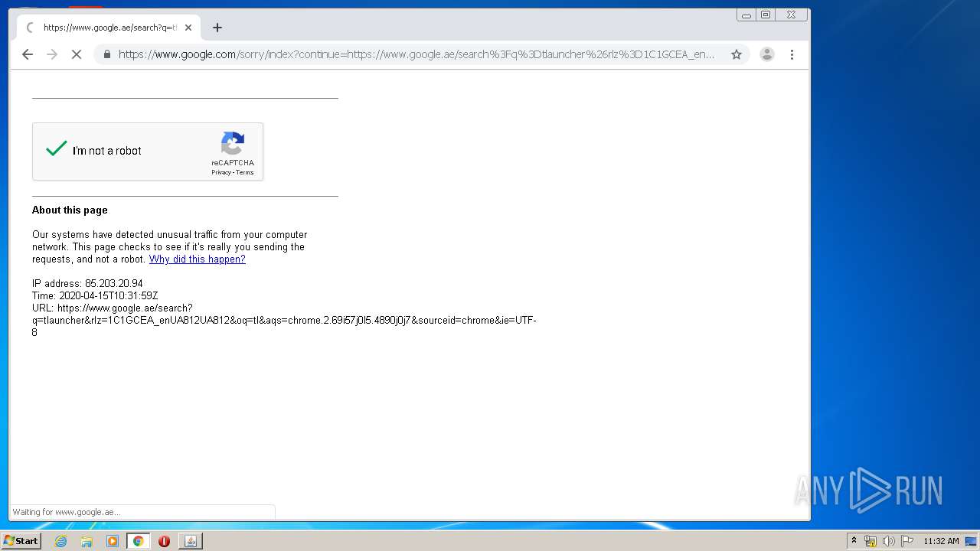Open the Chrome profile avatar
Screen dimensions: 980x551
pyautogui.click(x=766, y=54)
